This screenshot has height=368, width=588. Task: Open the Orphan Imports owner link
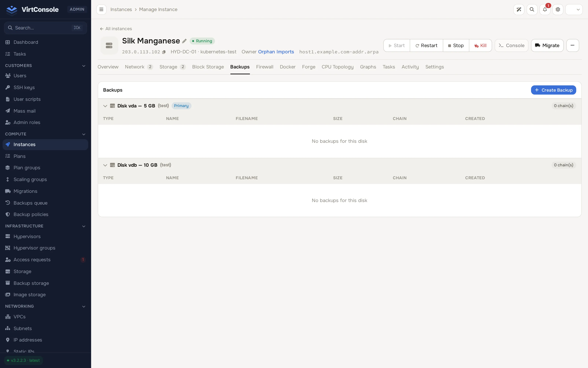pyautogui.click(x=276, y=52)
